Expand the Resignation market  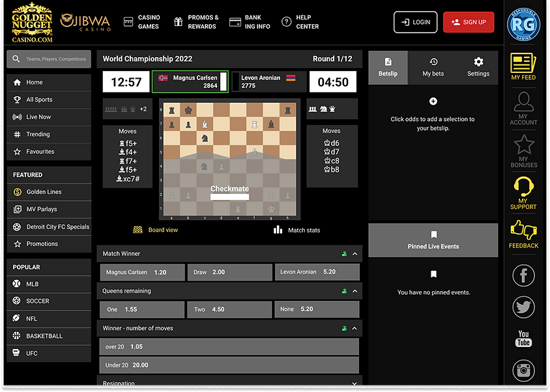[x=355, y=384]
